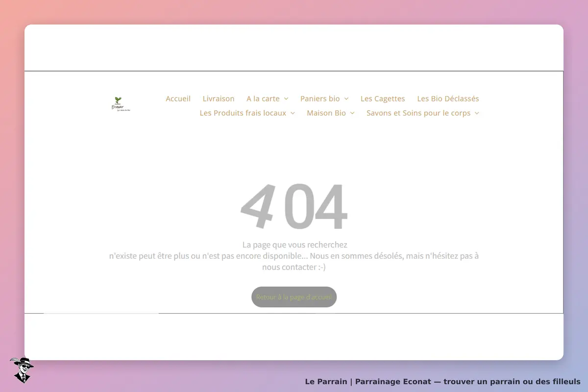
Task: Open Les Produits frais locaux link
Action: click(x=243, y=113)
